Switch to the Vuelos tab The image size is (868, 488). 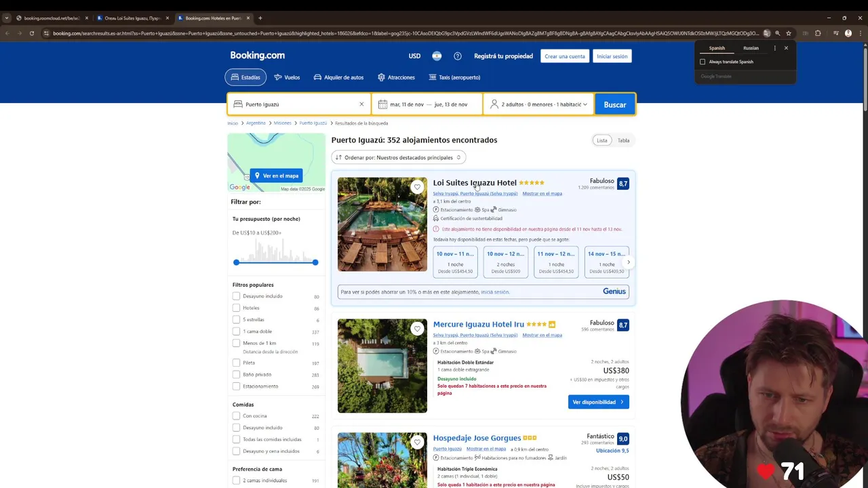click(287, 77)
